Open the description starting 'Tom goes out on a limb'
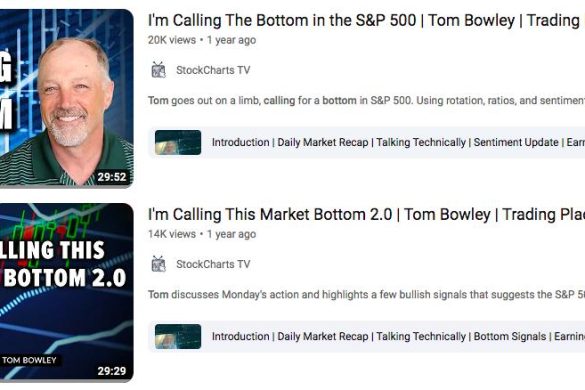585x390 pixels. point(366,100)
